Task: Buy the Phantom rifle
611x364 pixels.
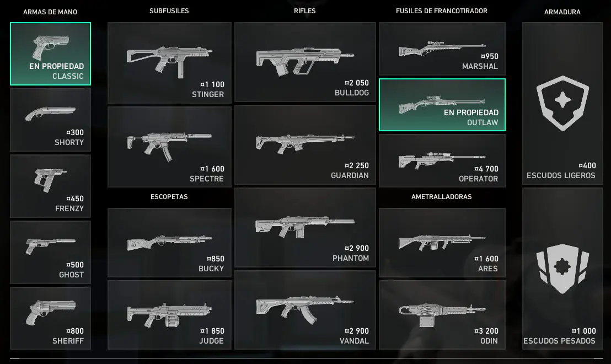Action: pos(305,228)
